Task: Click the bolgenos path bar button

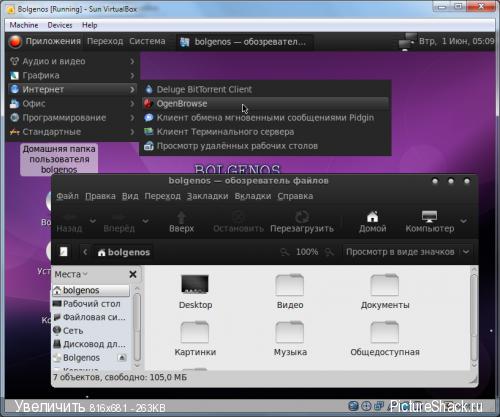Action: (x=124, y=252)
